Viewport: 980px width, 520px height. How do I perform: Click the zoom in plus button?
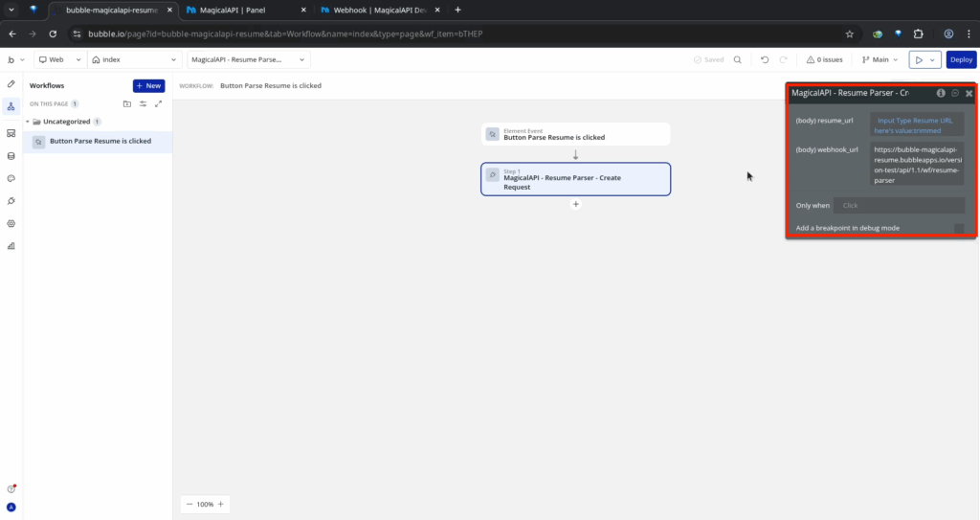[221, 504]
